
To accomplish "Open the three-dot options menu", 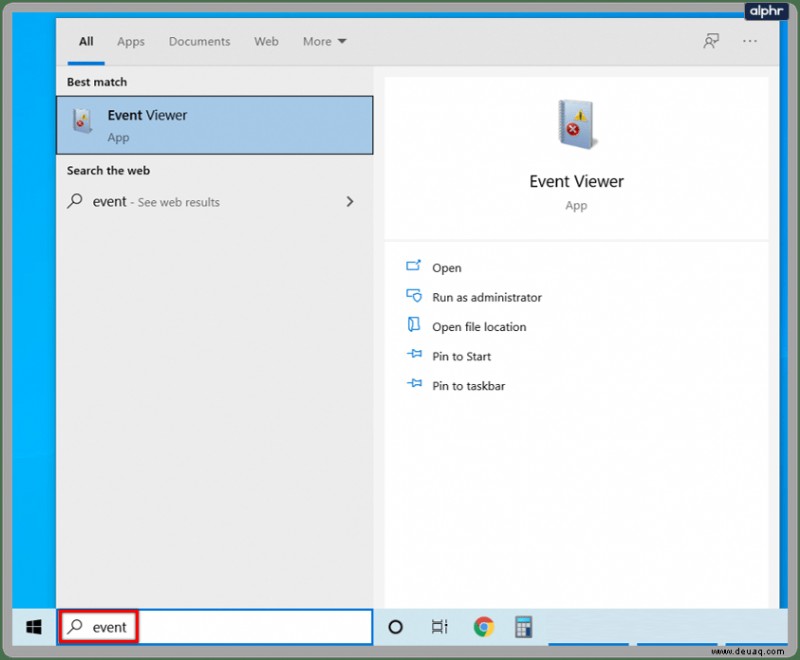I will click(749, 41).
